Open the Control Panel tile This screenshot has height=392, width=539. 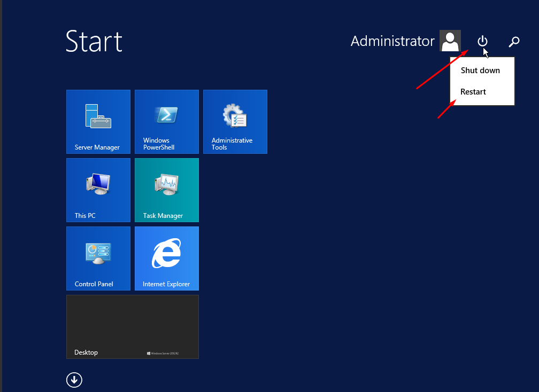[98, 258]
